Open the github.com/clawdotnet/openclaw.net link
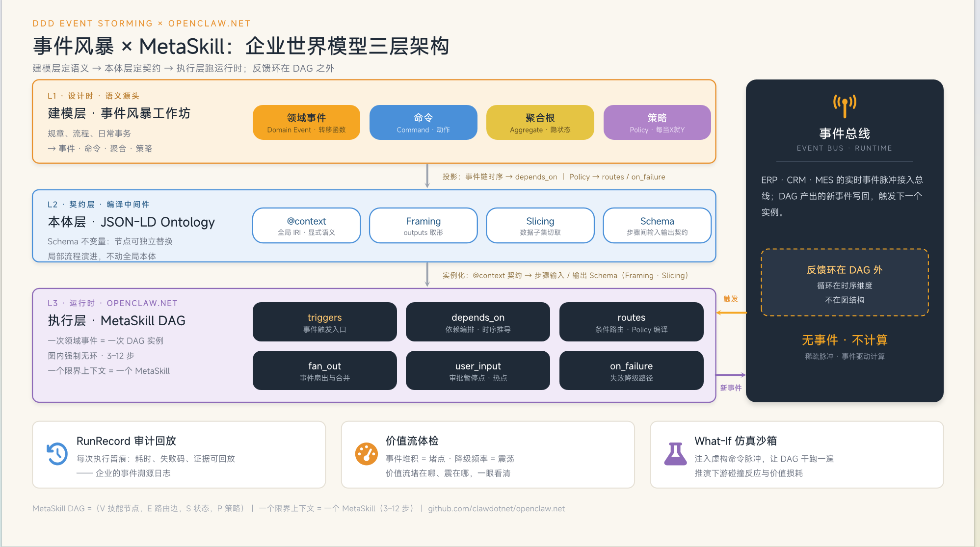 pos(496,509)
